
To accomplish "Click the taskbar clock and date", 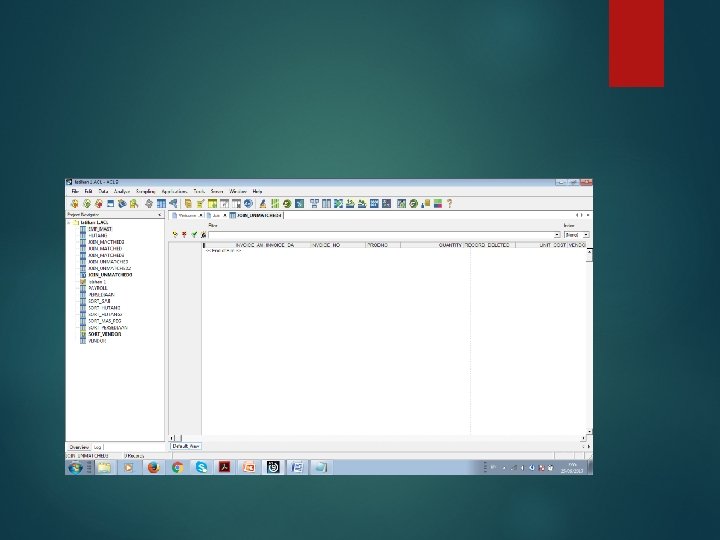I will (572, 468).
